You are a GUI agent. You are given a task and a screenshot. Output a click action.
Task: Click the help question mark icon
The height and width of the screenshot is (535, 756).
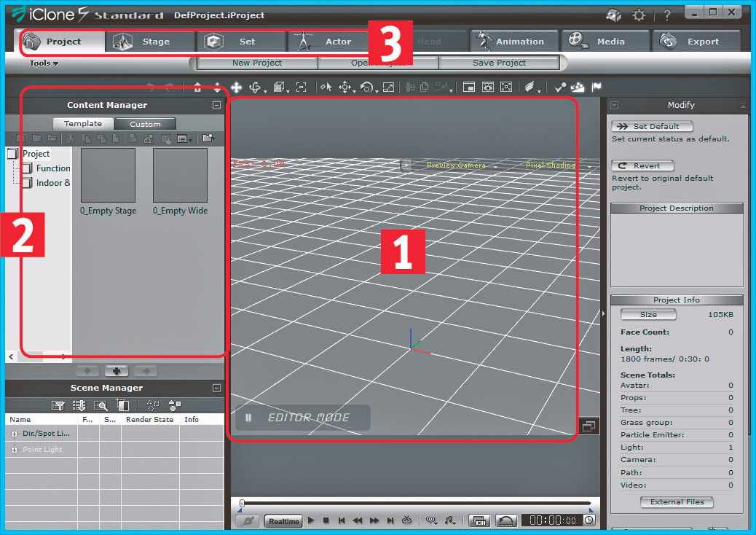(x=666, y=15)
